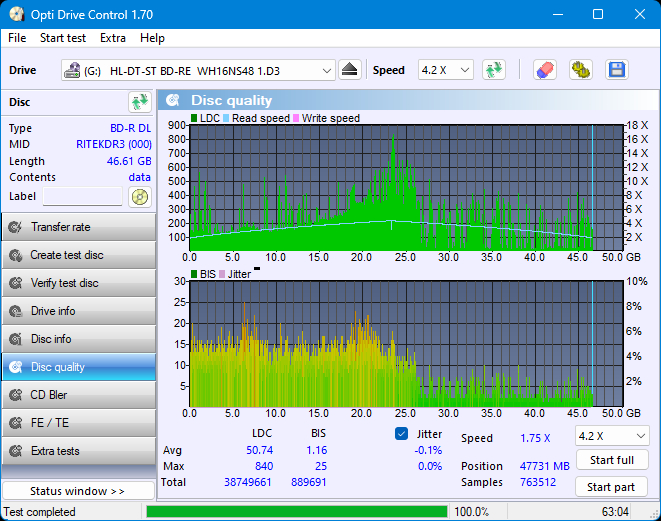Toggle the Jitter checkbox
Screen dimensions: 661x521
coord(401,434)
